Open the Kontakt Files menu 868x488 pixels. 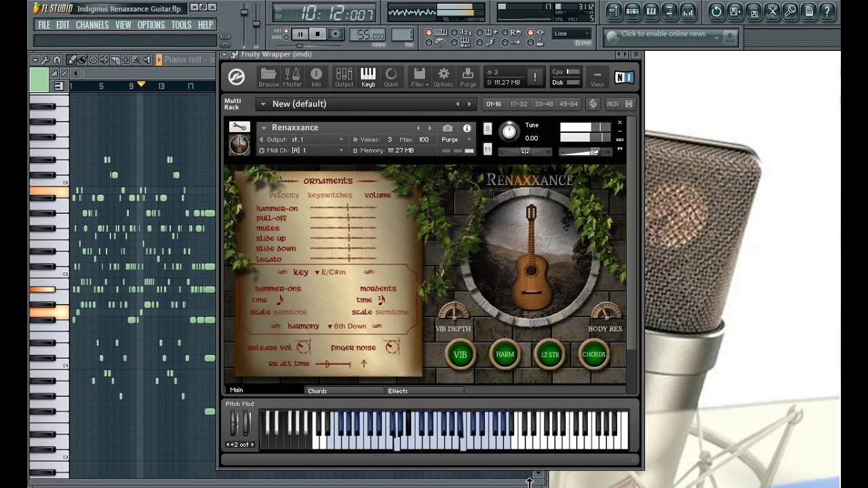pos(418,77)
